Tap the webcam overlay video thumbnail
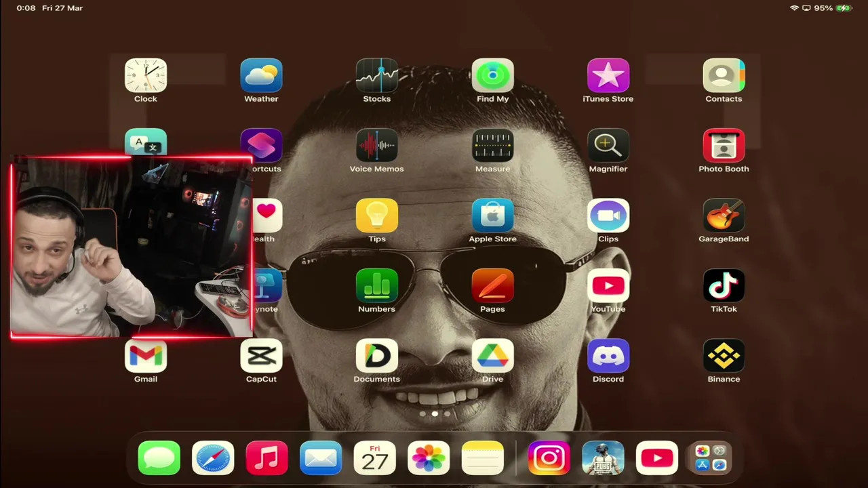868x488 pixels. click(x=132, y=247)
